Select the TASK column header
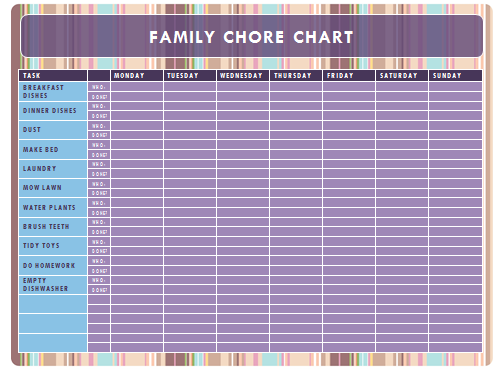 tap(53, 76)
